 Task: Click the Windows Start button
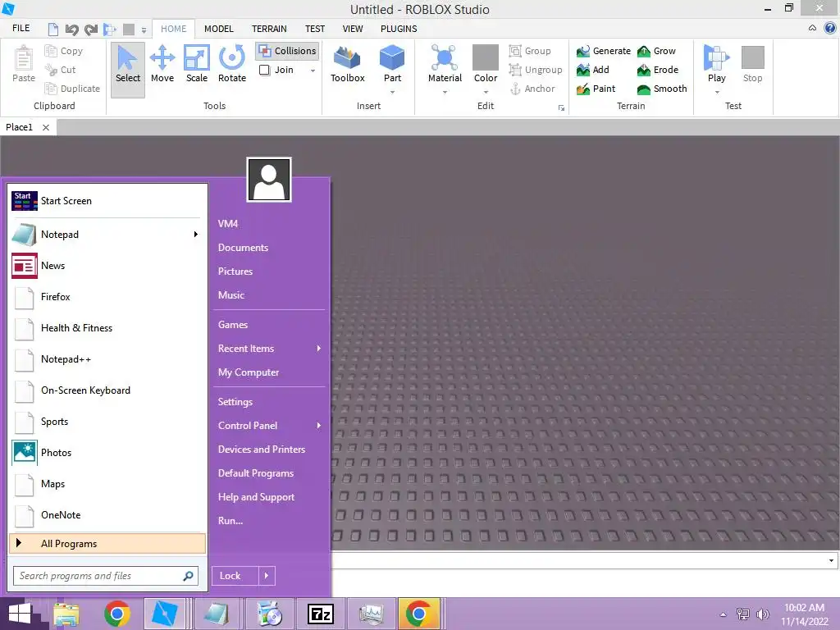pos(20,614)
